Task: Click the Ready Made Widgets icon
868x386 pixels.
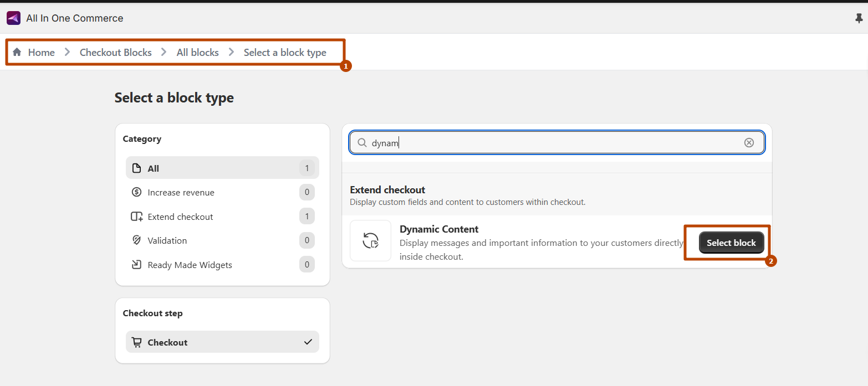Action: [136, 265]
